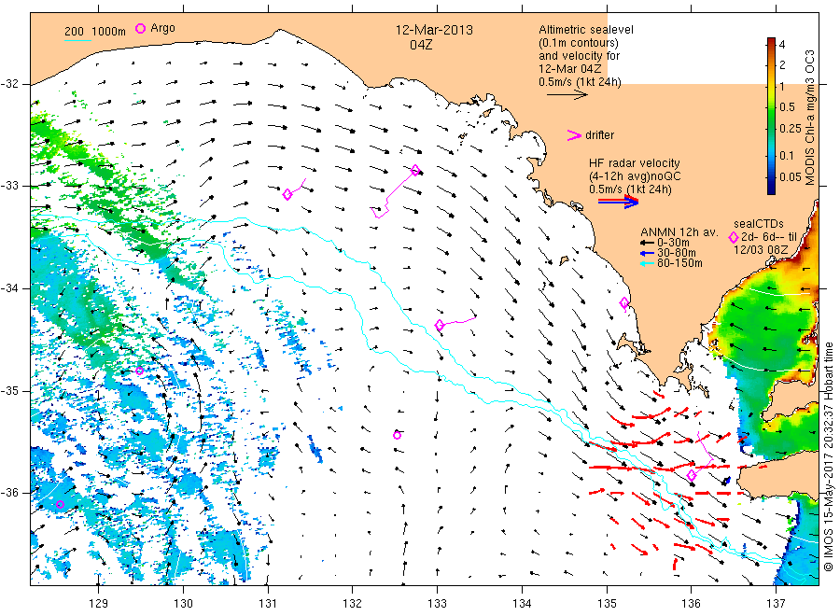Click the longitude axis label '137'
This screenshot has height=616, width=840.
(776, 604)
